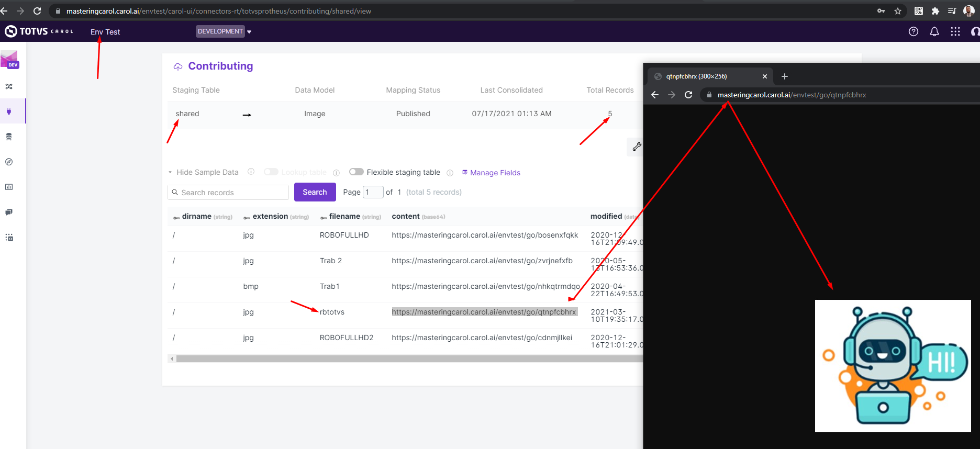The height and width of the screenshot is (449, 980).
Task: Toggle the Lookup table switch
Action: pyautogui.click(x=271, y=172)
